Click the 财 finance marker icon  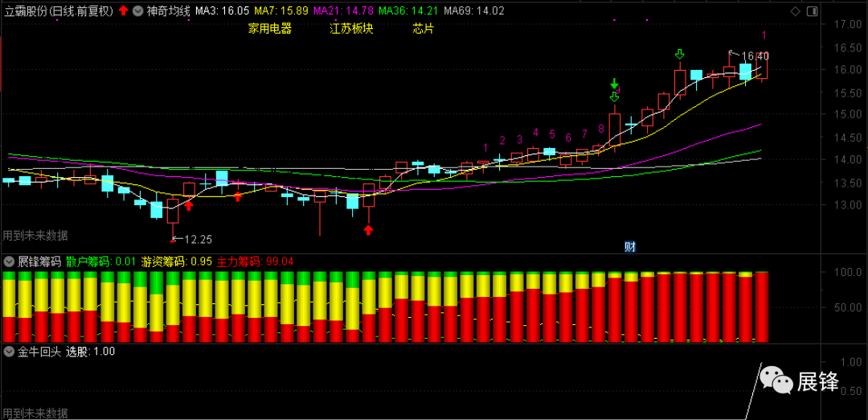coord(629,247)
